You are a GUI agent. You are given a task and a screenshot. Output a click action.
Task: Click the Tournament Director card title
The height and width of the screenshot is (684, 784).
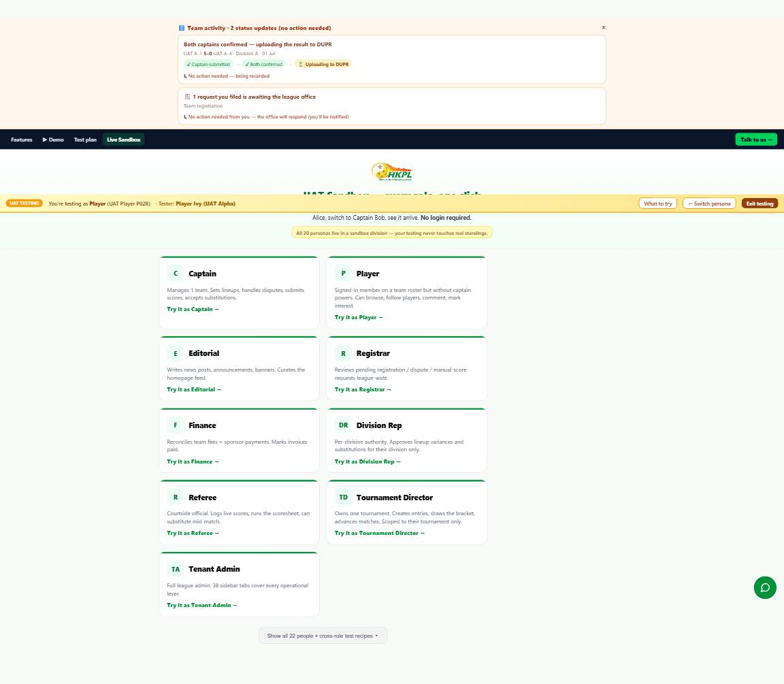click(x=395, y=498)
